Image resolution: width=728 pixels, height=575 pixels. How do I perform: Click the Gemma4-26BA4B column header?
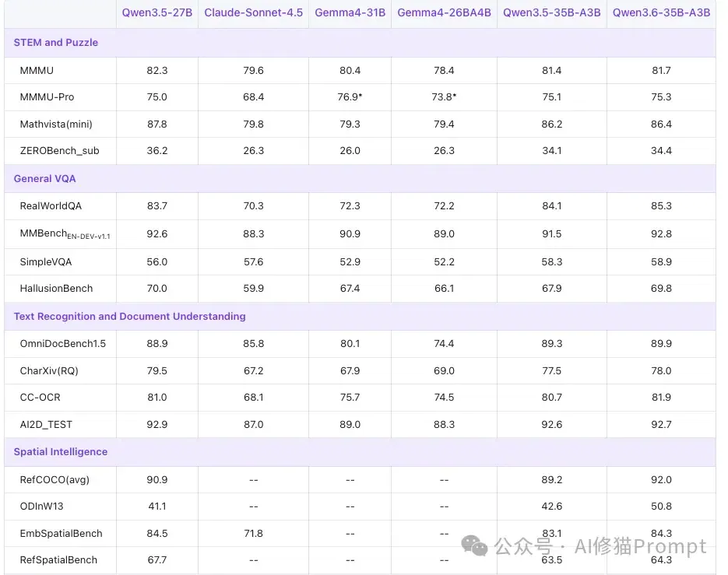[444, 12]
